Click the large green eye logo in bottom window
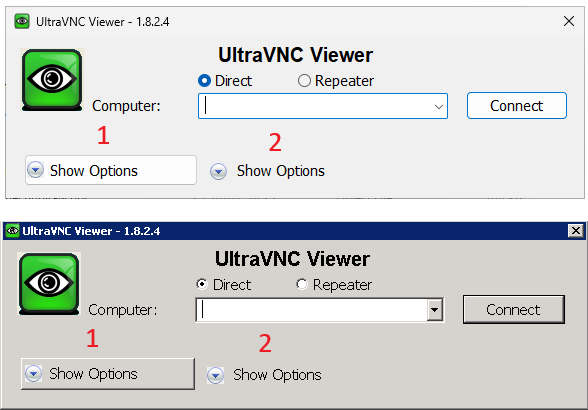Screen dimensions: 588x410 [x=49, y=284]
